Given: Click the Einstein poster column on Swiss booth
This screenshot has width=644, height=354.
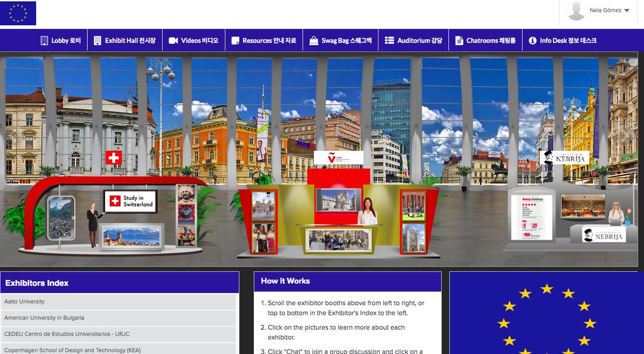Looking at the screenshot, I should pyautogui.click(x=186, y=216).
